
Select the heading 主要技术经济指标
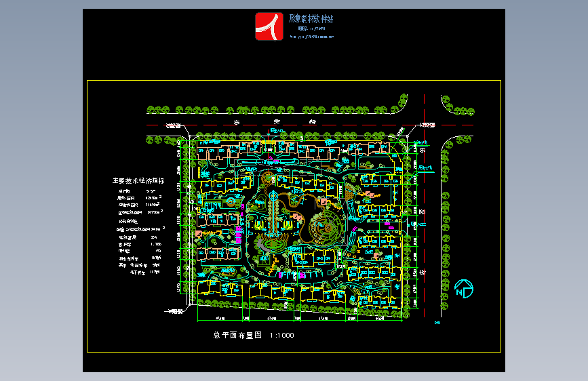click(x=138, y=181)
